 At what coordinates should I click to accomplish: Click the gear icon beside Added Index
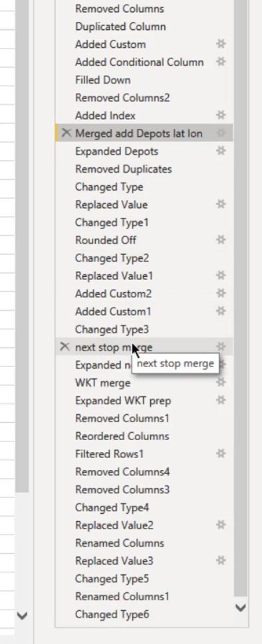click(x=221, y=116)
